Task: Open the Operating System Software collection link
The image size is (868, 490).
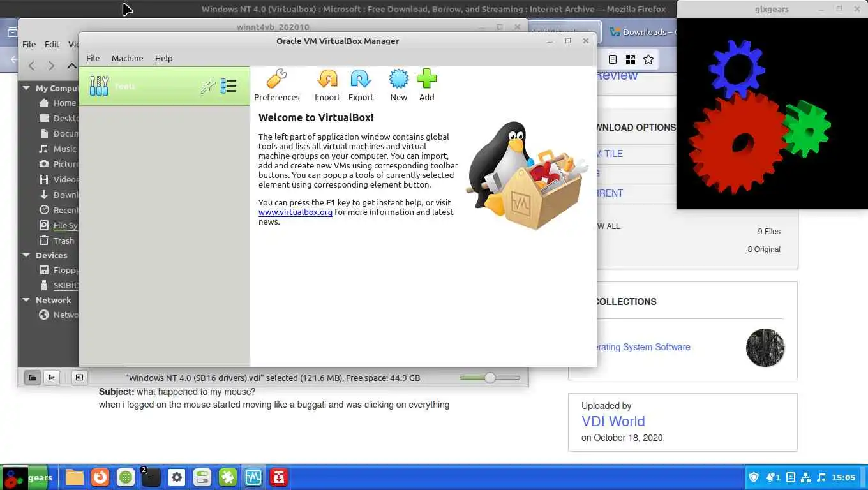Action: pos(643,347)
